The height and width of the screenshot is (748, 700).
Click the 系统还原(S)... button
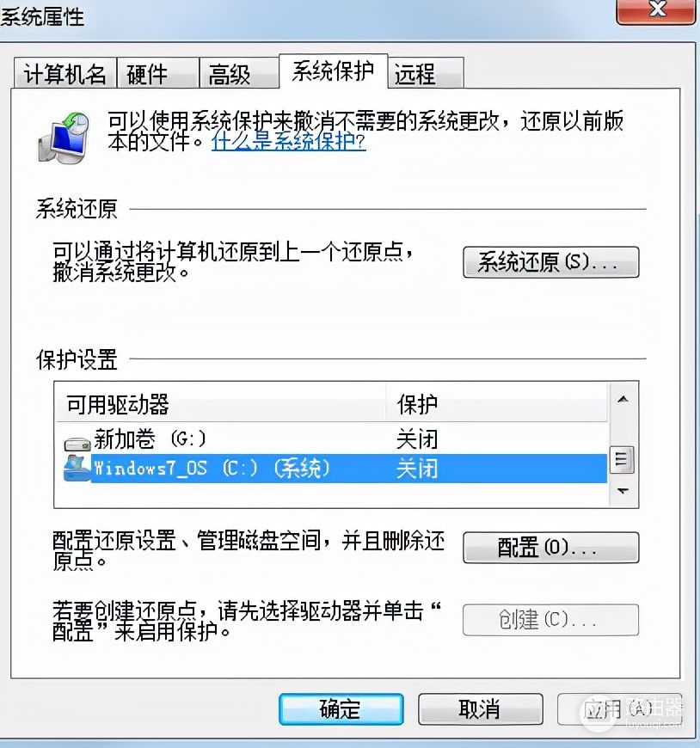coord(550,262)
